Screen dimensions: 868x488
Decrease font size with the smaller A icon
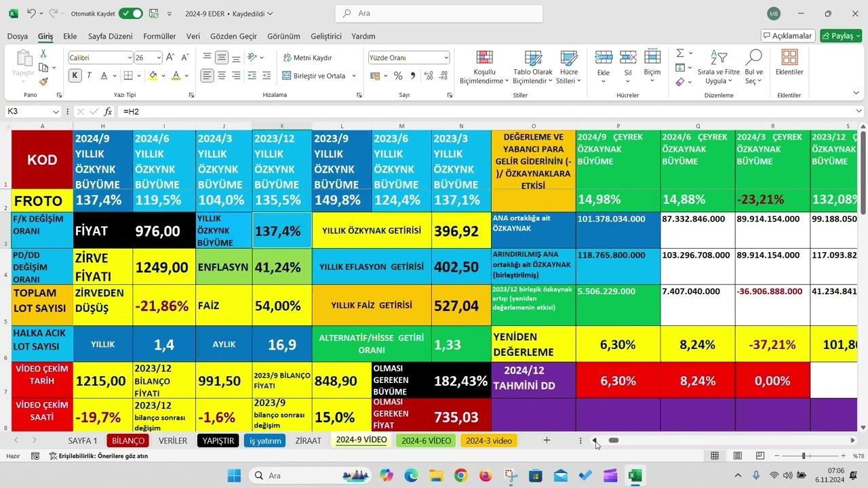[184, 58]
